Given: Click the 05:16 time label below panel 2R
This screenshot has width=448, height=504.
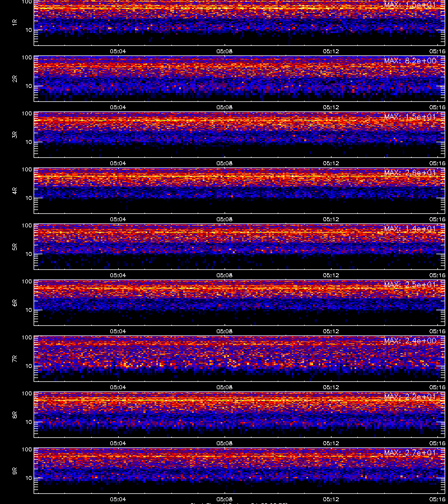Looking at the screenshot, I should pyautogui.click(x=437, y=107).
